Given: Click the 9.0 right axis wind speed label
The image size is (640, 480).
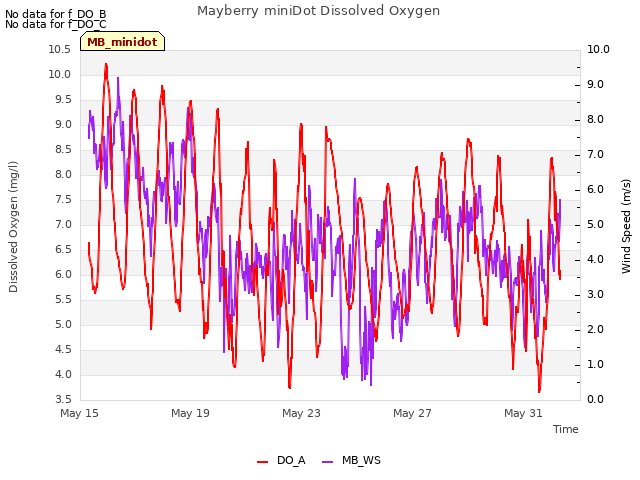Looking at the screenshot, I should click(x=595, y=85).
